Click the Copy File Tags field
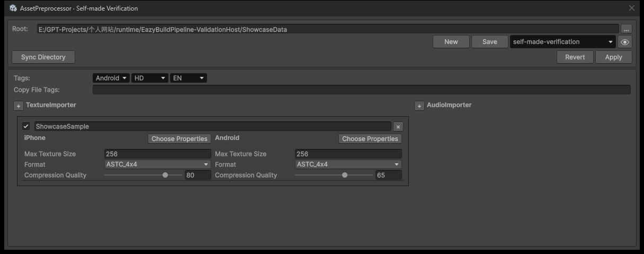This screenshot has height=254, width=644. pos(362,90)
